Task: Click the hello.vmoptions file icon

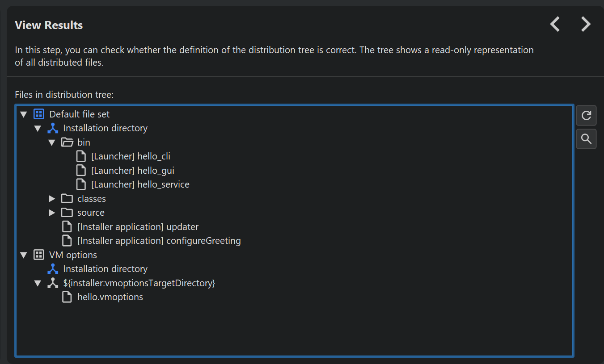Action: point(67,297)
